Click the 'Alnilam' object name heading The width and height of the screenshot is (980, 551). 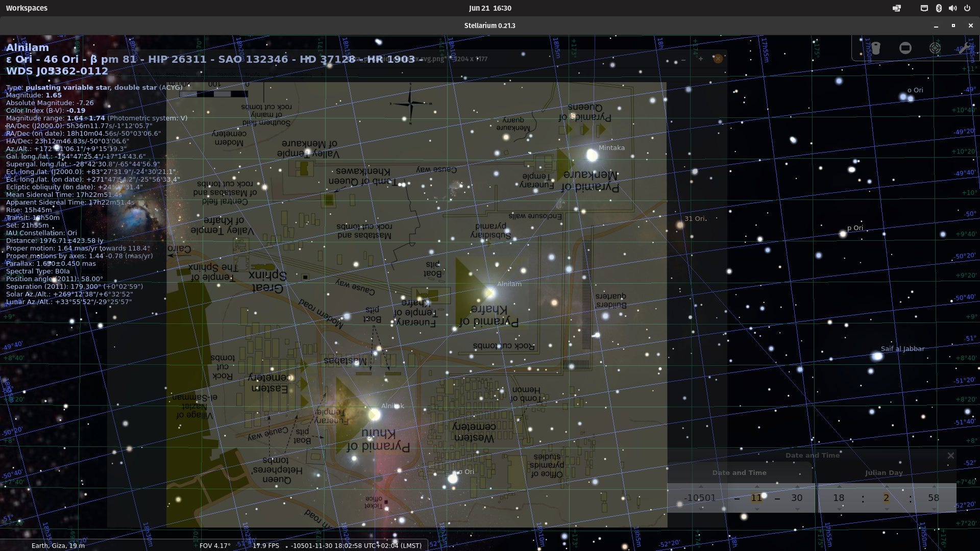pos(28,47)
